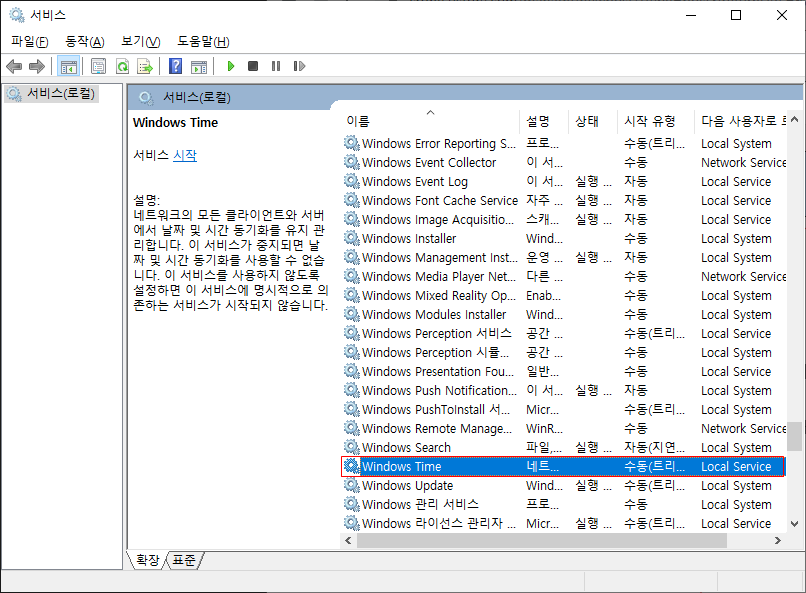Click the horizontal scrollbar thumb
The width and height of the screenshot is (806, 593).
coord(542,540)
